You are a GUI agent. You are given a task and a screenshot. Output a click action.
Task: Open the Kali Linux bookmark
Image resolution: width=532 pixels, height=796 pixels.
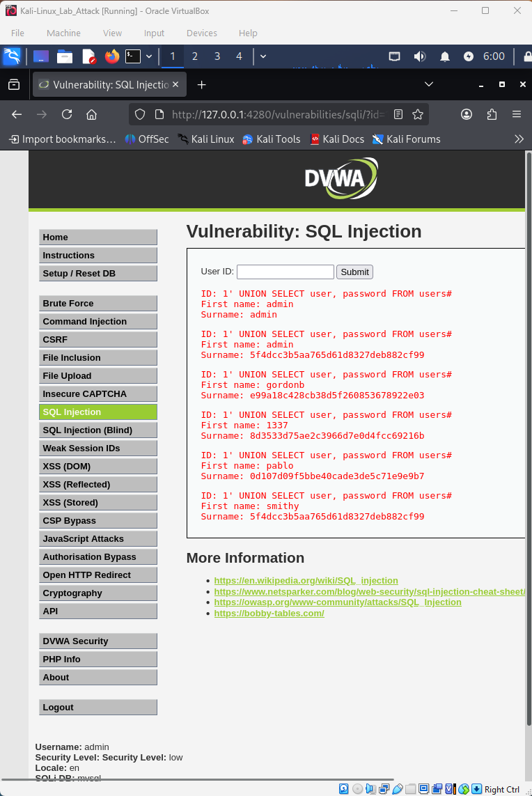pyautogui.click(x=205, y=139)
